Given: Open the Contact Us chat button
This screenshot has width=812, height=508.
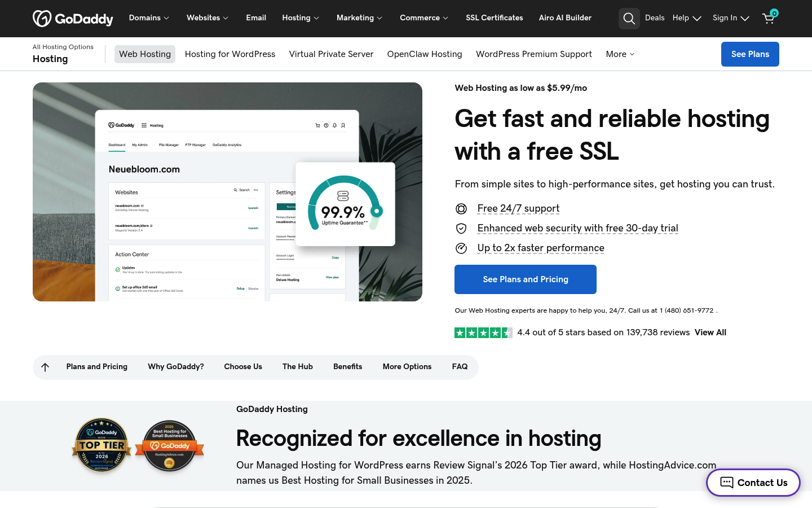Looking at the screenshot, I should 753,483.
